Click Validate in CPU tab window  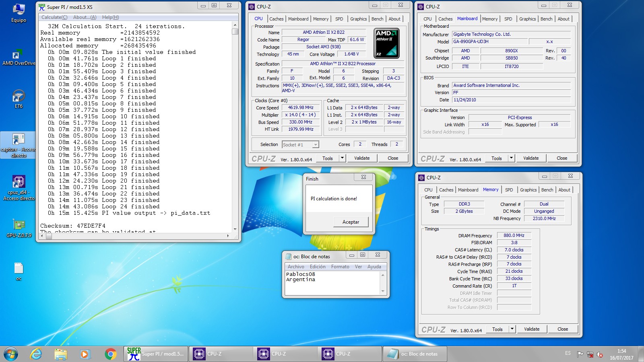click(x=362, y=158)
